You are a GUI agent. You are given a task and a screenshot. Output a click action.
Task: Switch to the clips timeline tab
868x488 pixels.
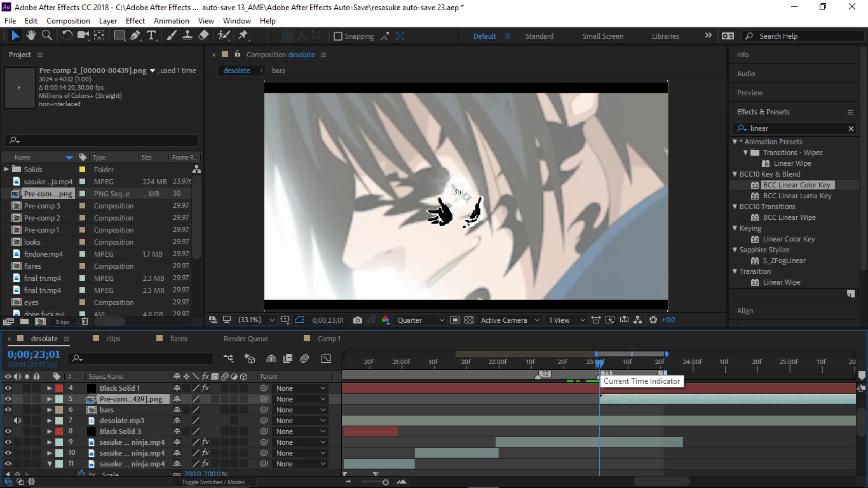114,339
